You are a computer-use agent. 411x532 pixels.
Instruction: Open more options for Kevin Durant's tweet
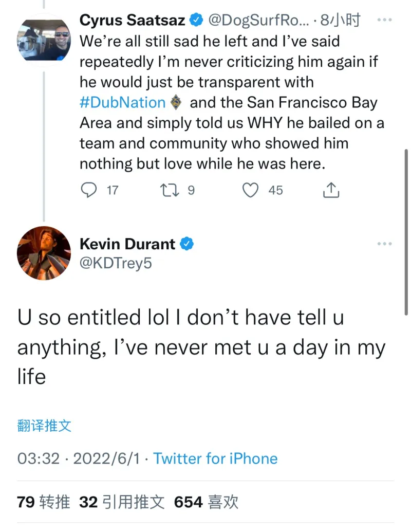(x=384, y=244)
